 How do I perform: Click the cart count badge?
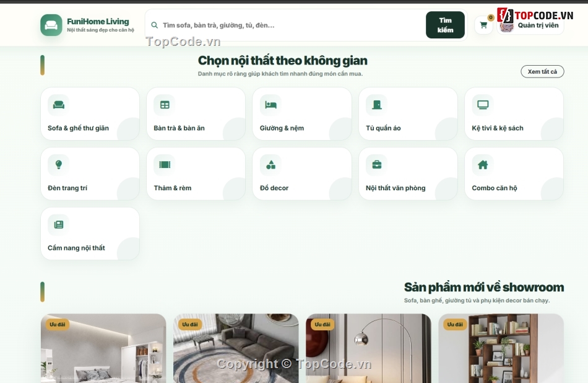[x=490, y=17]
